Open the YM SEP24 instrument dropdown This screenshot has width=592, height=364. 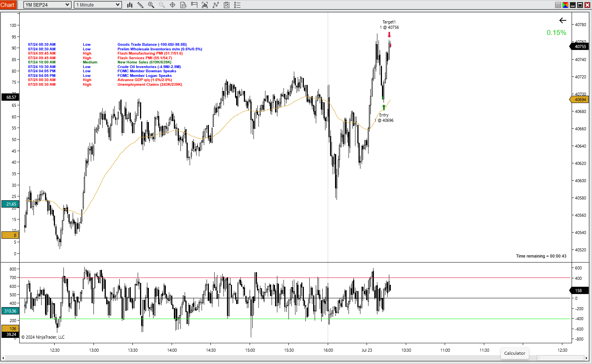[x=47, y=5]
